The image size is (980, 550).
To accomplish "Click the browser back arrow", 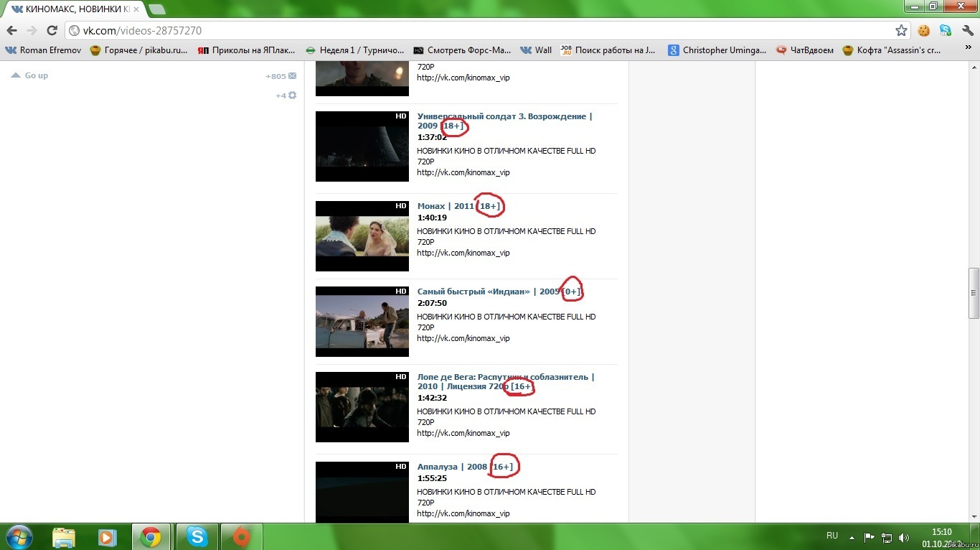I will click(11, 31).
